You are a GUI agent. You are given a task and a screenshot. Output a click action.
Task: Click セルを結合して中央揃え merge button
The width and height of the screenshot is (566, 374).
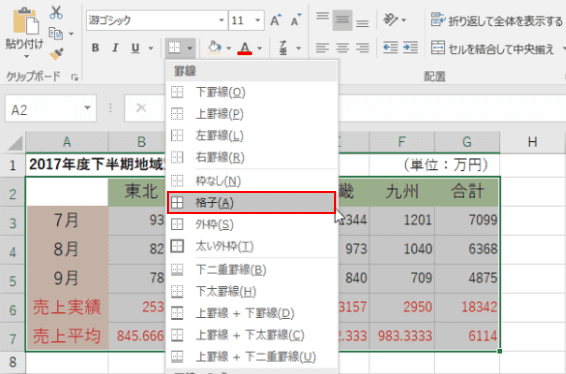click(493, 48)
